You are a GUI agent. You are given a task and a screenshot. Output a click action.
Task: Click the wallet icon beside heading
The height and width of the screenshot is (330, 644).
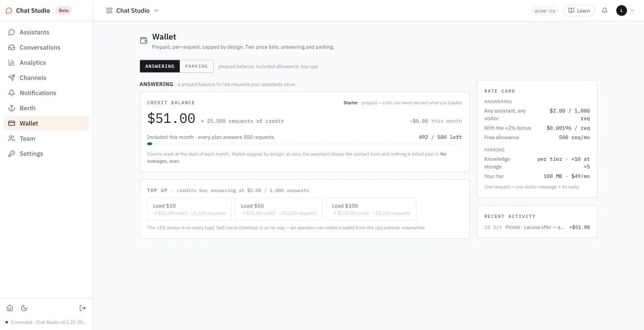tap(144, 41)
